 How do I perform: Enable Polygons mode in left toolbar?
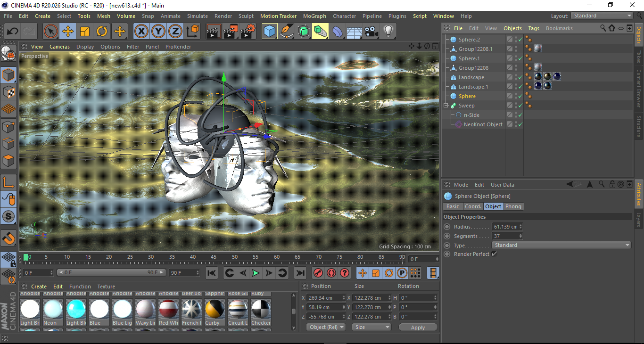point(8,161)
